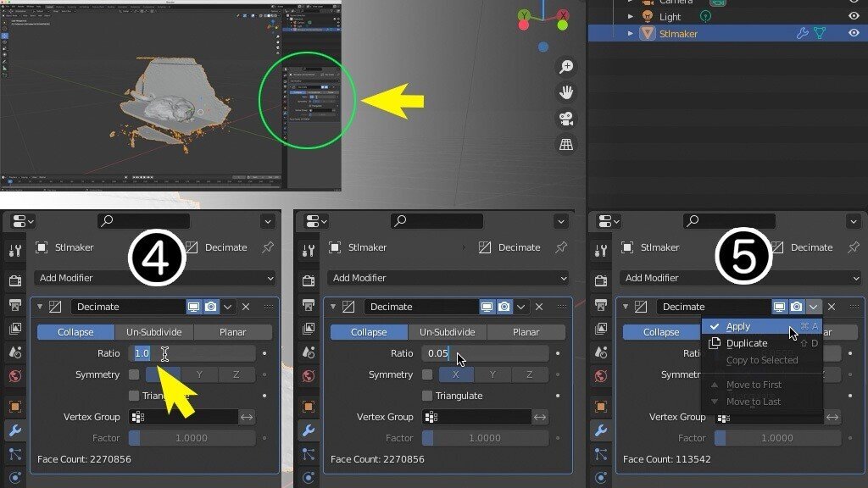Click the Symmetry Z axis button in the Ratio 0.05 panel
868x488 pixels.
click(x=530, y=374)
